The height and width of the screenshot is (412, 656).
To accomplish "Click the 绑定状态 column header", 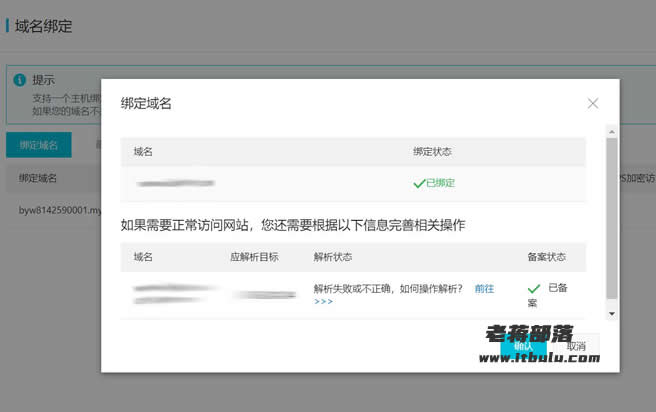I will (432, 152).
